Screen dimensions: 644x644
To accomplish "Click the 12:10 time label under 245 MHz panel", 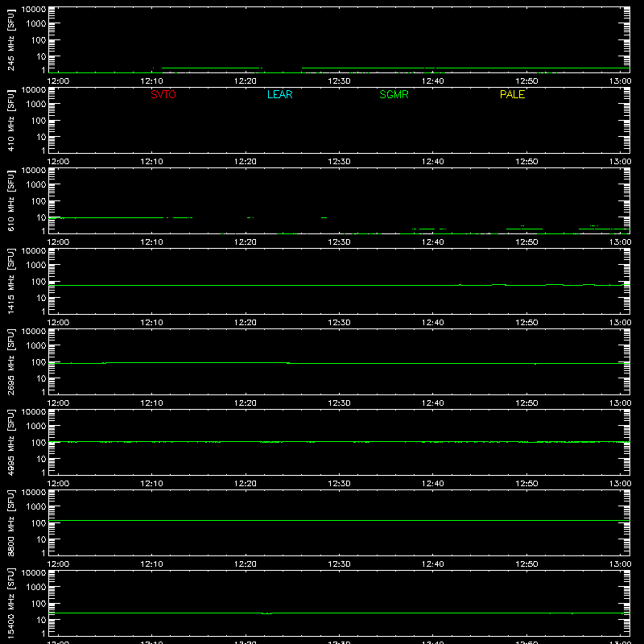I will click(151, 81).
